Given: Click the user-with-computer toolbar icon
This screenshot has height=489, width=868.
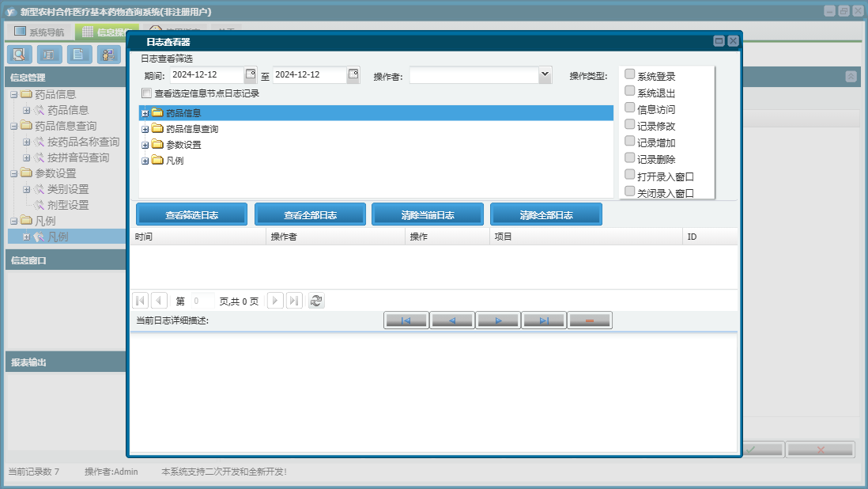Looking at the screenshot, I should (108, 55).
